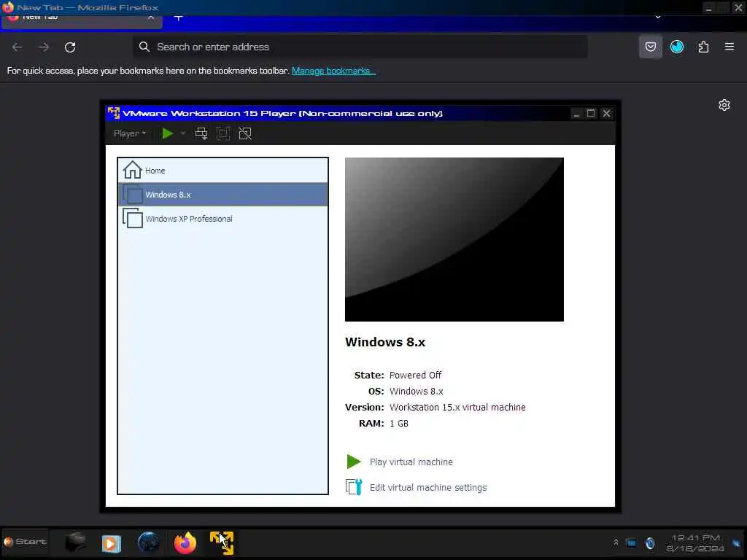
Task: Click the notification icon right of the clock
Action: [737, 542]
